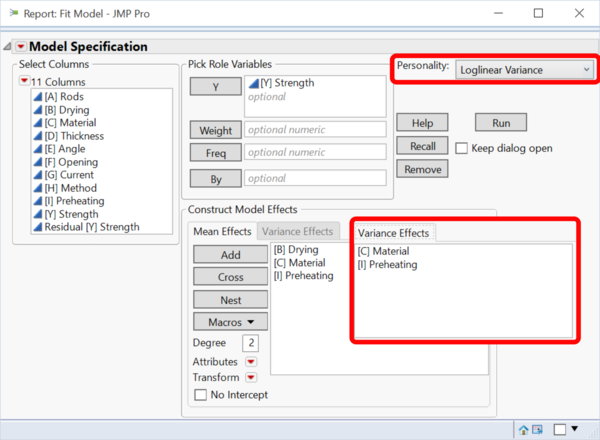Click the blue icon beside Residual [Y] Strength

pyautogui.click(x=37, y=227)
